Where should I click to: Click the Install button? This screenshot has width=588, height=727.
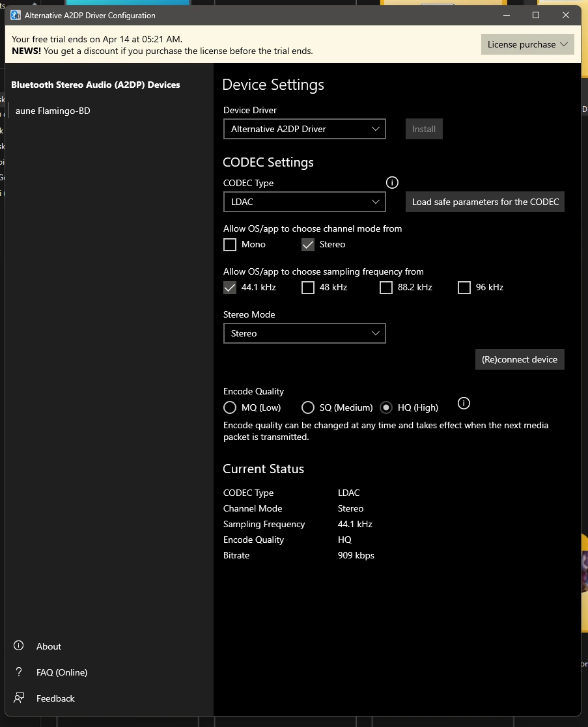click(424, 129)
